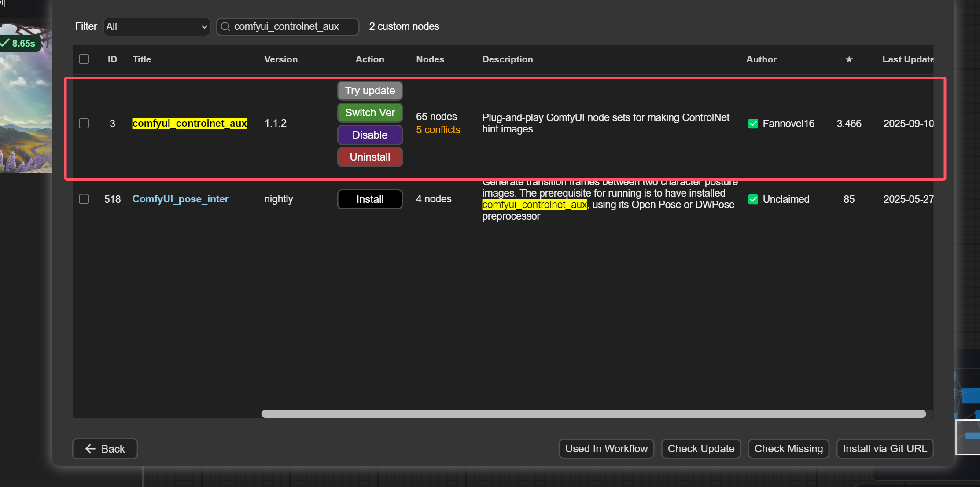The image size is (980, 487).
Task: Select the Nodes column header
Action: point(430,59)
